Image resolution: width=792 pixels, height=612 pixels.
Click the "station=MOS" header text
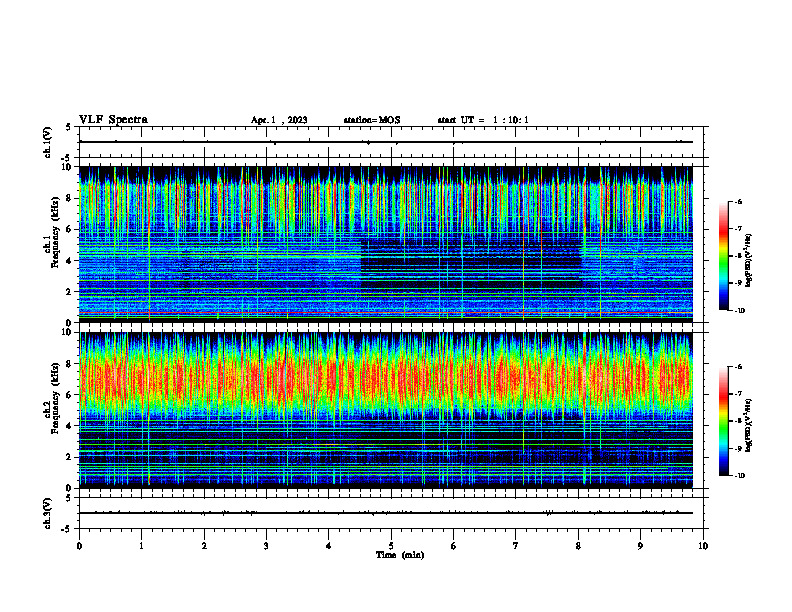point(372,120)
